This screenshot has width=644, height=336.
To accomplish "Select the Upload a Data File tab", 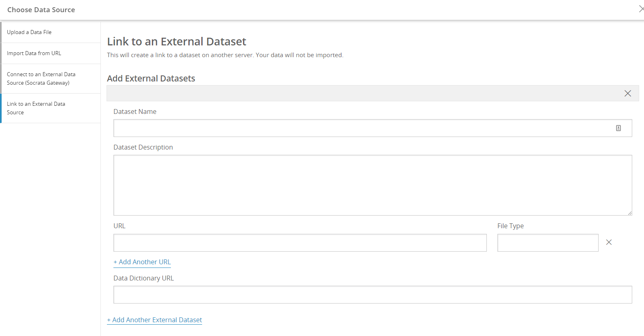I will 51,32.
